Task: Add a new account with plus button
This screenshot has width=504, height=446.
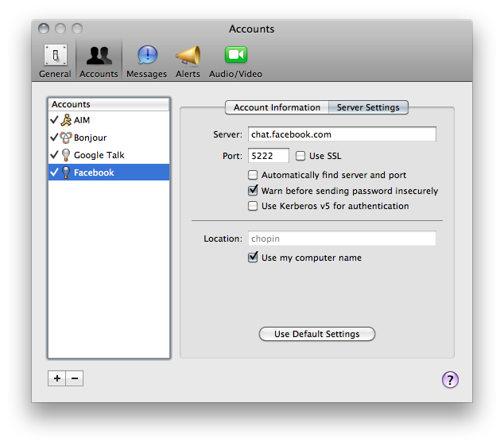Action: [56, 378]
